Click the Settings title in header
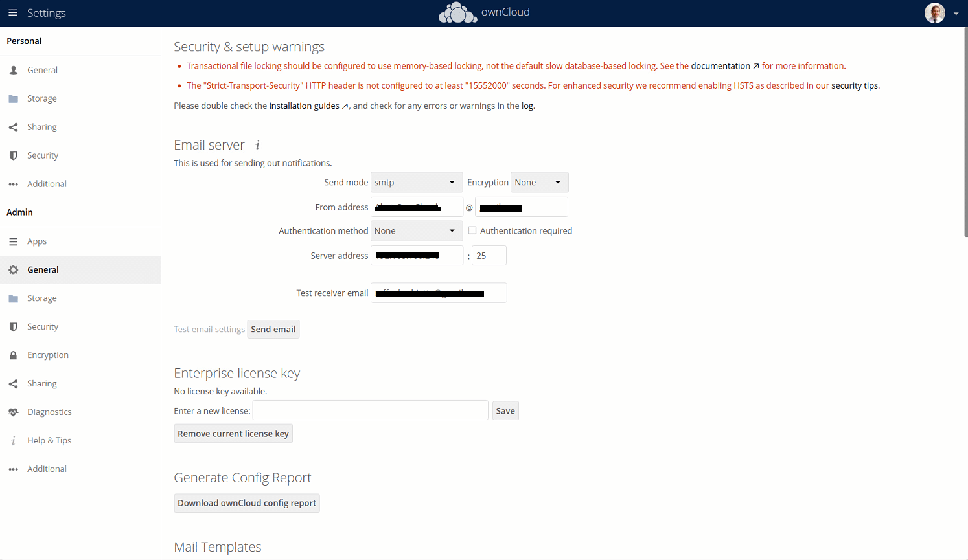968x560 pixels. pyautogui.click(x=47, y=13)
